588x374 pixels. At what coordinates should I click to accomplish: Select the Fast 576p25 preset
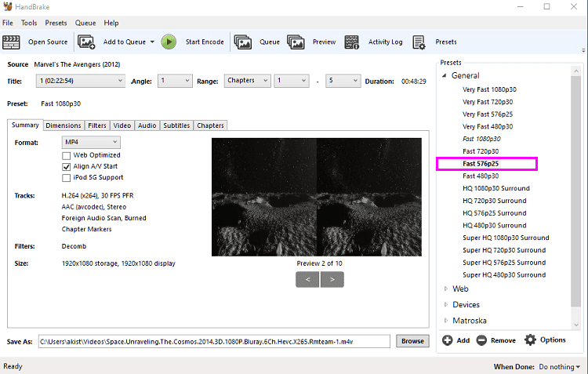click(x=481, y=164)
